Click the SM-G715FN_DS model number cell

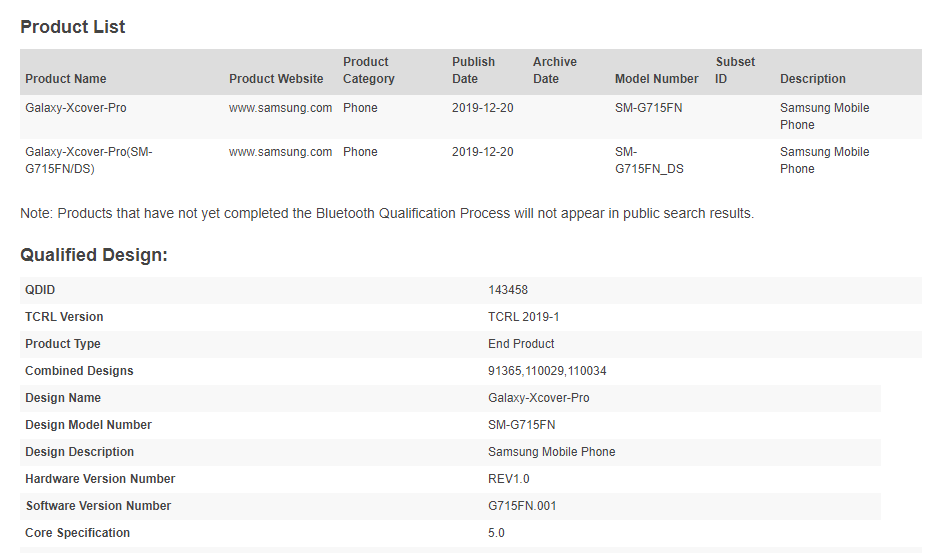pyautogui.click(x=649, y=160)
